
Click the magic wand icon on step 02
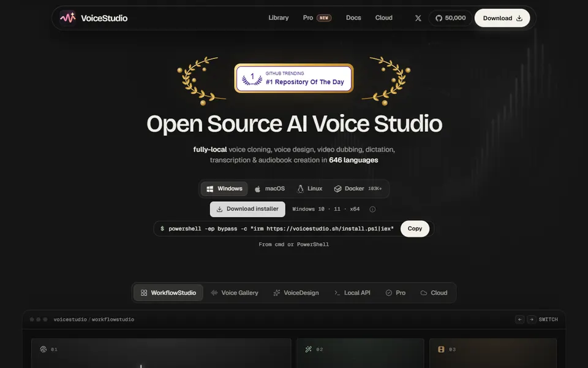point(308,349)
